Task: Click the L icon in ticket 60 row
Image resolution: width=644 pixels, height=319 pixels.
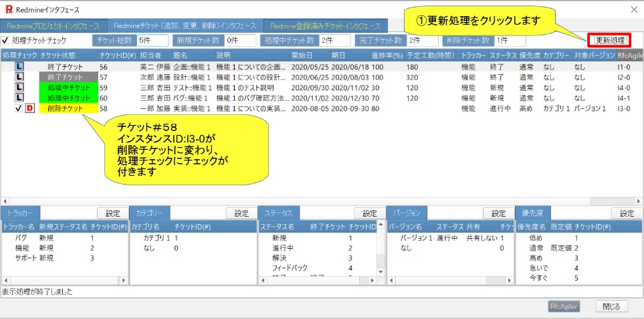Action: coord(19,98)
